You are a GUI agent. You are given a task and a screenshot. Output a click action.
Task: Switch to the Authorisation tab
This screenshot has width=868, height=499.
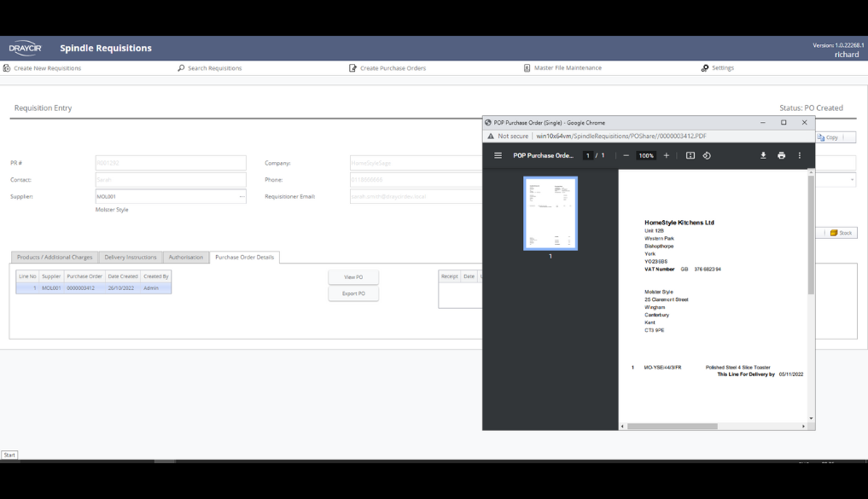coord(186,258)
